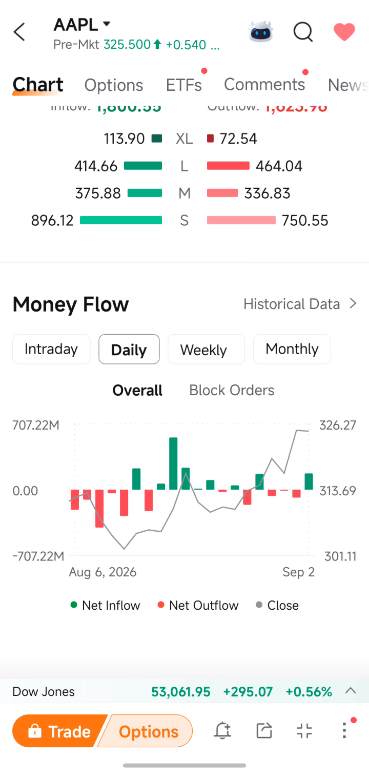The image size is (369, 775).
Task: Open the AI robot assistant icon
Action: click(x=260, y=32)
